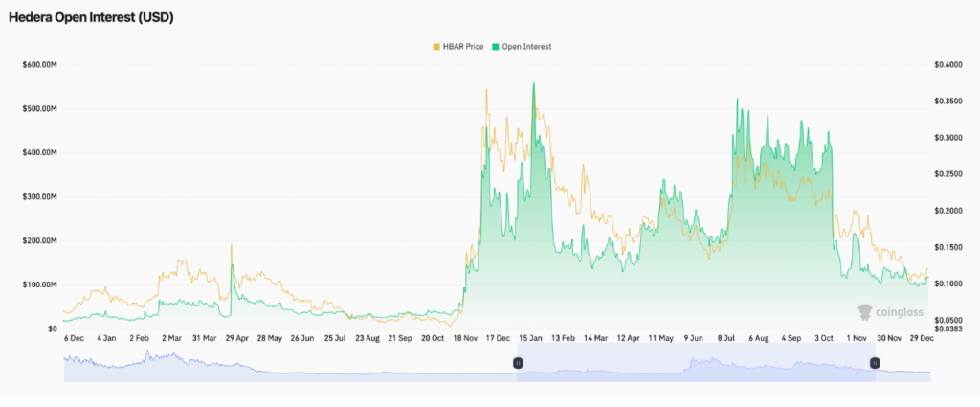Click the 23 Aug date label
980x407 pixels.
(367, 338)
